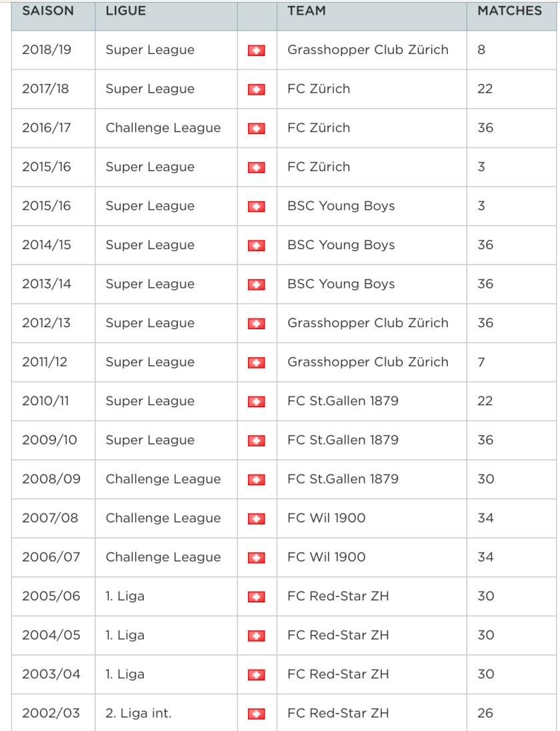The width and height of the screenshot is (560, 731).
Task: Click the Swiss flag in the 2016/17 row
Action: pos(257,129)
